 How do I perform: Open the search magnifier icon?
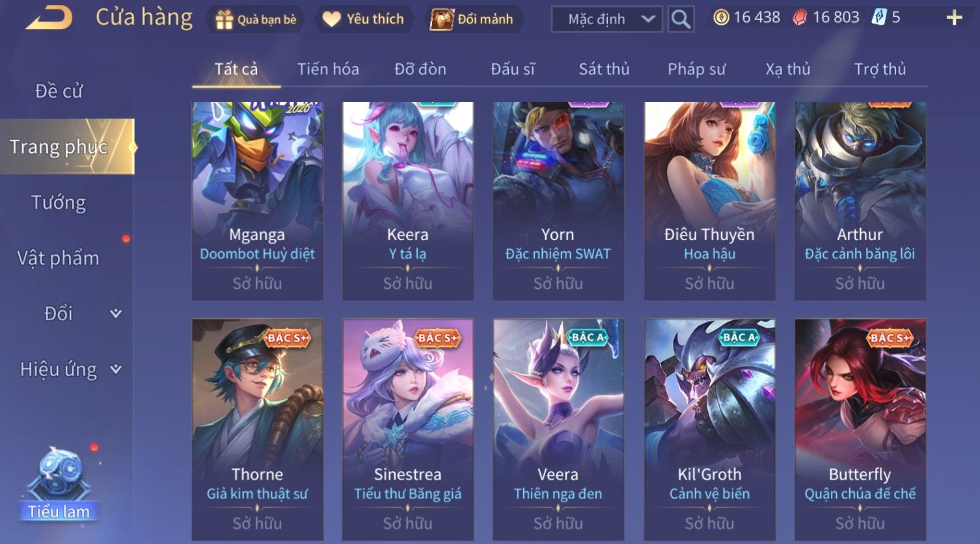point(681,20)
